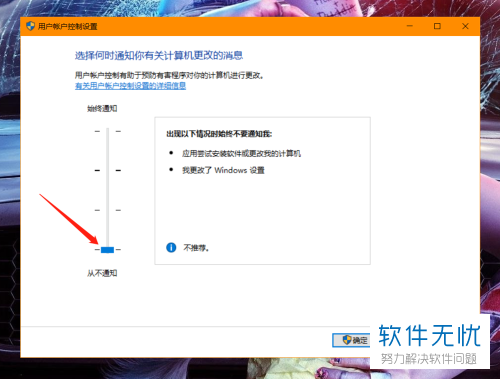The width and height of the screenshot is (500, 379).
Task: Click the blue info icon beside 不推荐
Action: point(171,247)
